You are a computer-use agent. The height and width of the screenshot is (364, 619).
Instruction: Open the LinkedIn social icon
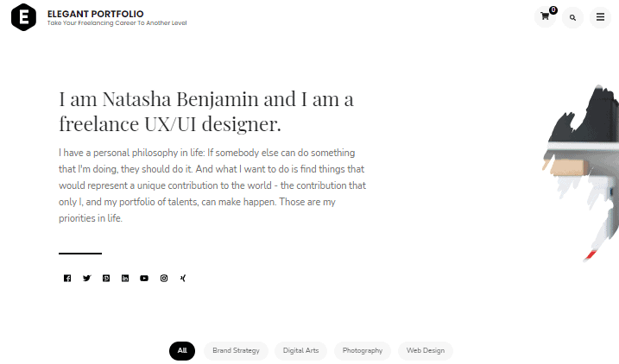(x=125, y=279)
